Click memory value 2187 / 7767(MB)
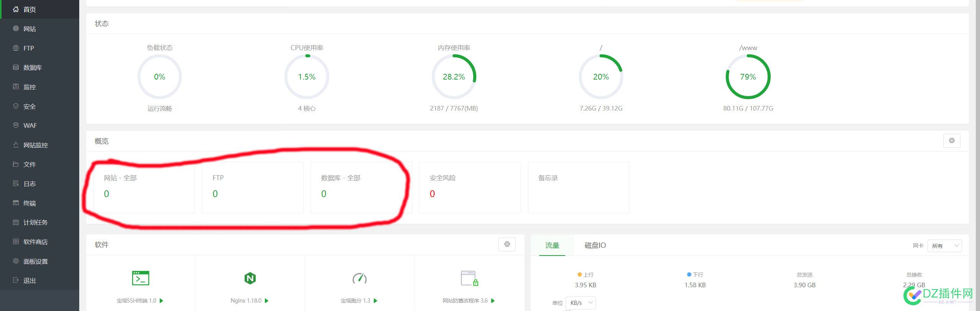The height and width of the screenshot is (311, 980). [x=454, y=108]
